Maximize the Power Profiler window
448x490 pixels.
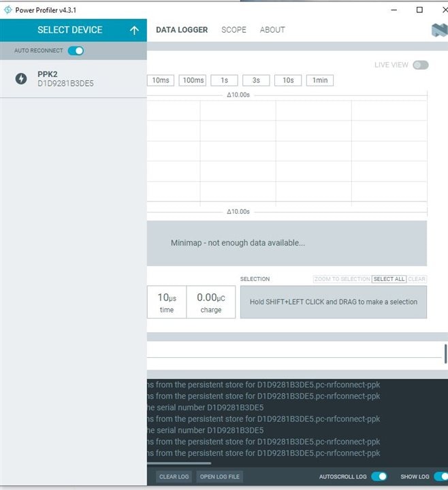[419, 10]
